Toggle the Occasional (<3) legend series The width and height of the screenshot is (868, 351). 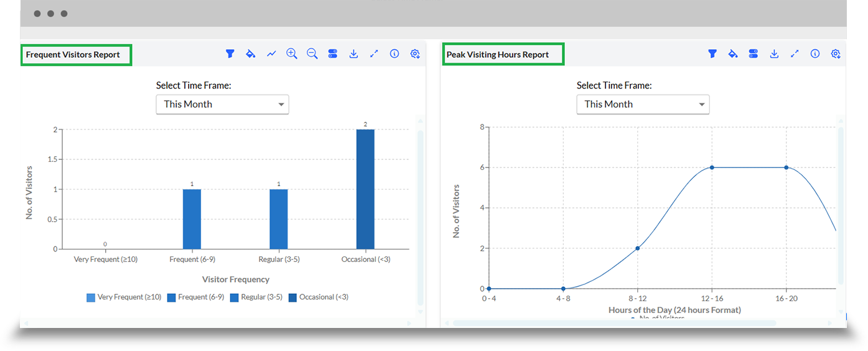point(318,297)
